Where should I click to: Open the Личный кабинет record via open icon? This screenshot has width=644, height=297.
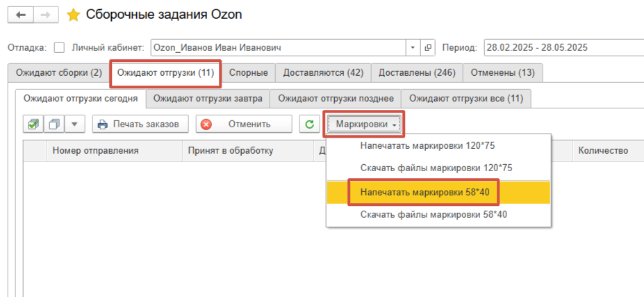pyautogui.click(x=428, y=48)
